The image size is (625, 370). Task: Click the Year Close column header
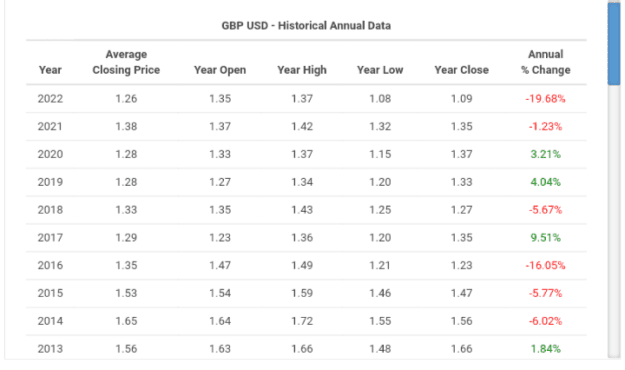(x=462, y=70)
